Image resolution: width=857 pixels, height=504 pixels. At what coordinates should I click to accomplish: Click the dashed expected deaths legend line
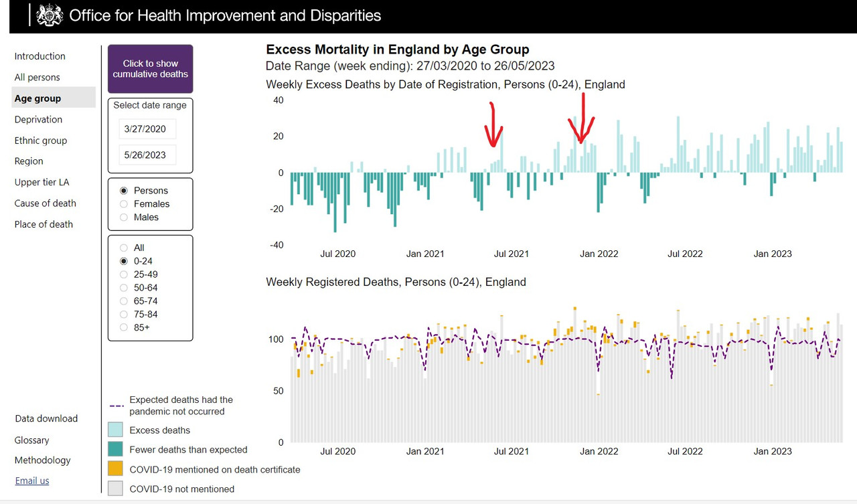click(x=116, y=406)
